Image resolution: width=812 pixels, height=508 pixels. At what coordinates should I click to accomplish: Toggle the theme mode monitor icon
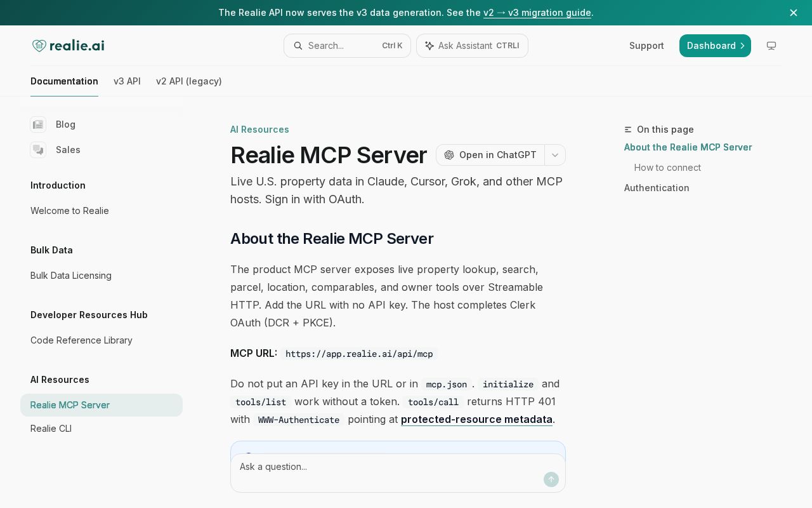pyautogui.click(x=771, y=46)
